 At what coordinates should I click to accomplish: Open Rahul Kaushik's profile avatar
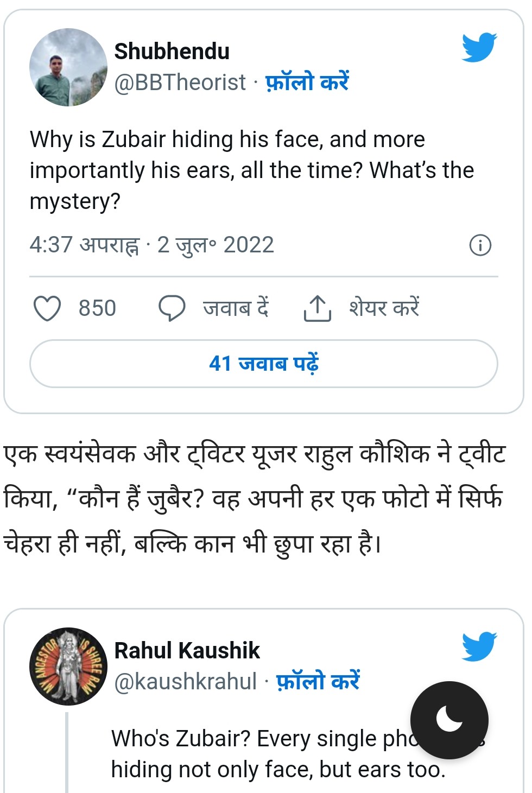point(68,667)
